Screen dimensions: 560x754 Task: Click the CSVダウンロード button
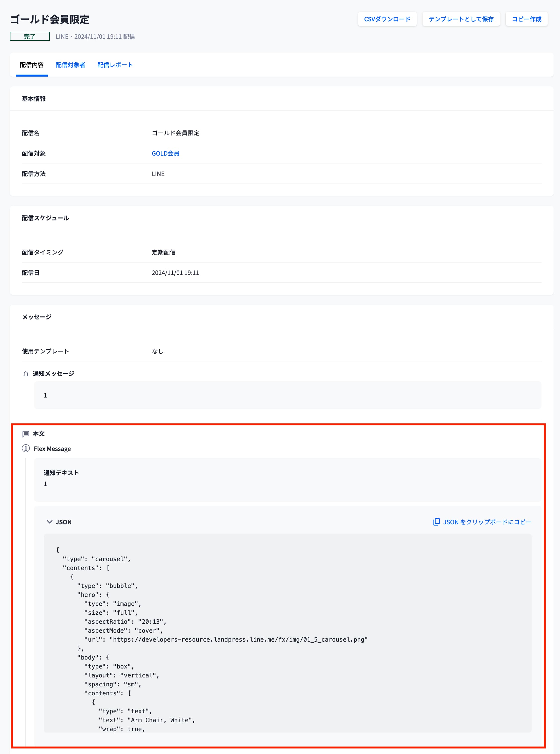[387, 19]
